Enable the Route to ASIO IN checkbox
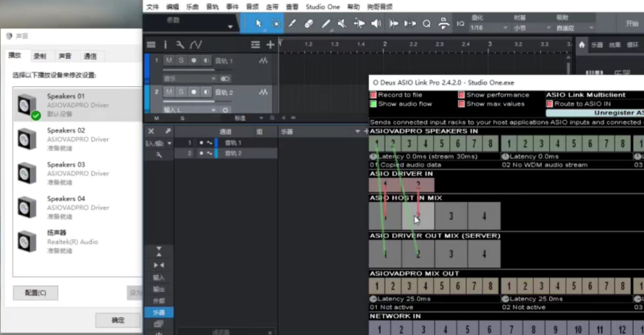 point(550,104)
